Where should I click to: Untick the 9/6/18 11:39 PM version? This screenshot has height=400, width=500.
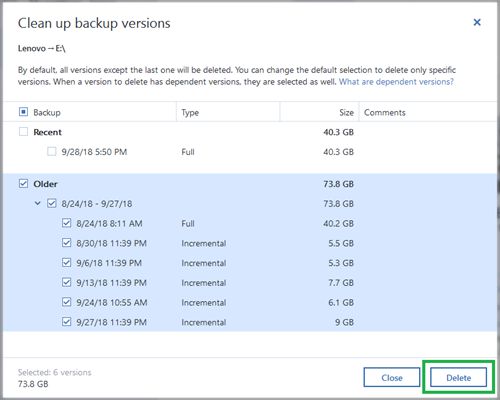pyautogui.click(x=67, y=262)
